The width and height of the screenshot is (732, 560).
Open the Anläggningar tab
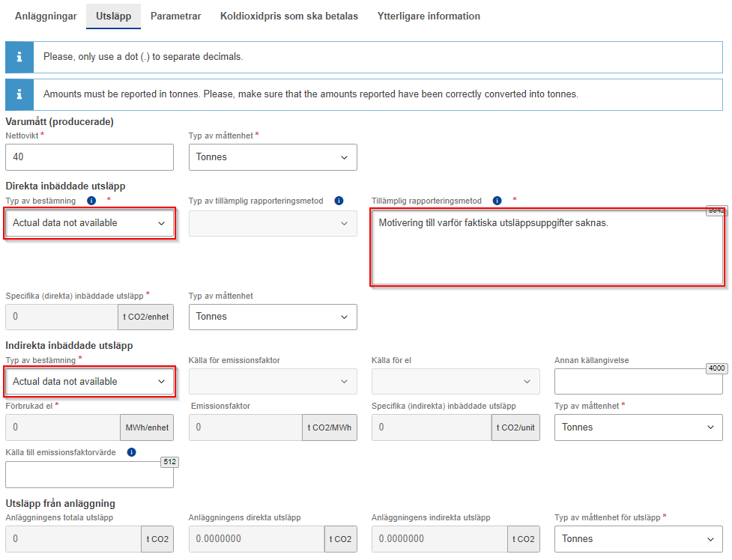point(46,16)
